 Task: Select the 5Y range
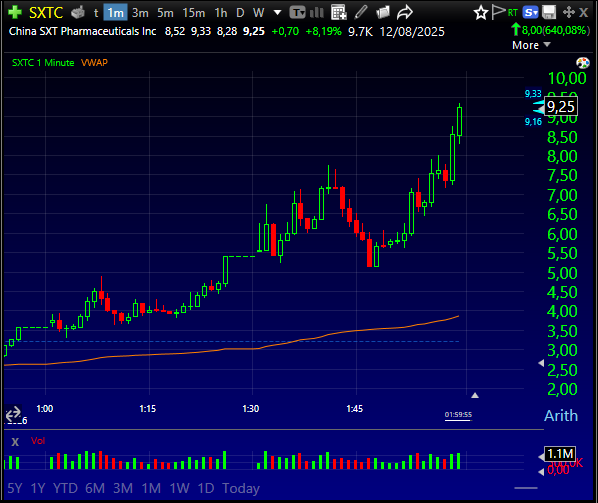(15, 489)
